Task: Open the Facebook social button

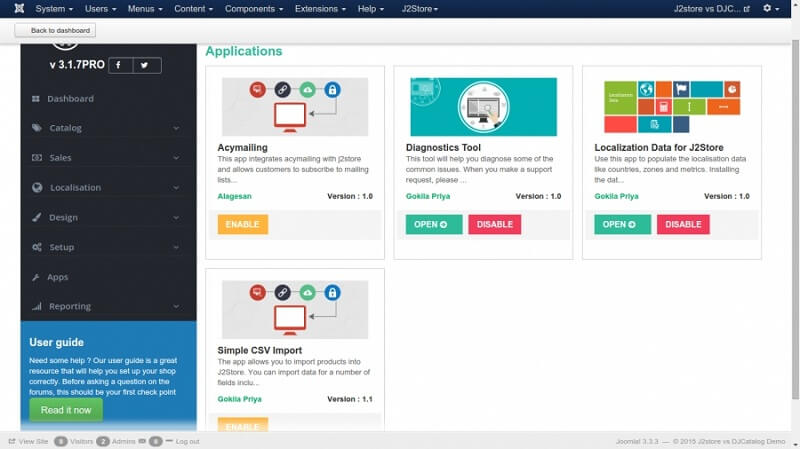Action: (120, 65)
